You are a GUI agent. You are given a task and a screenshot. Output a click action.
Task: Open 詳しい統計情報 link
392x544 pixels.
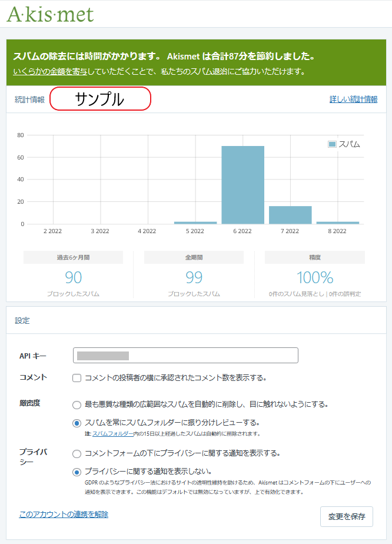click(x=353, y=99)
